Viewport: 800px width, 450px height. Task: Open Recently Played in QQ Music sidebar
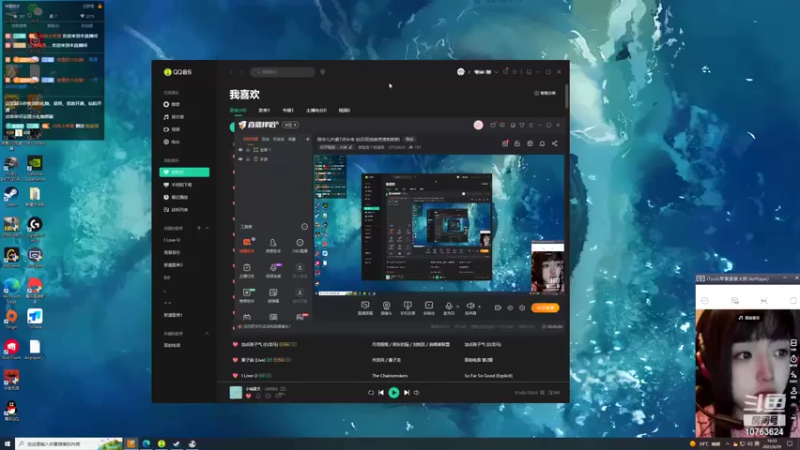pos(176,197)
